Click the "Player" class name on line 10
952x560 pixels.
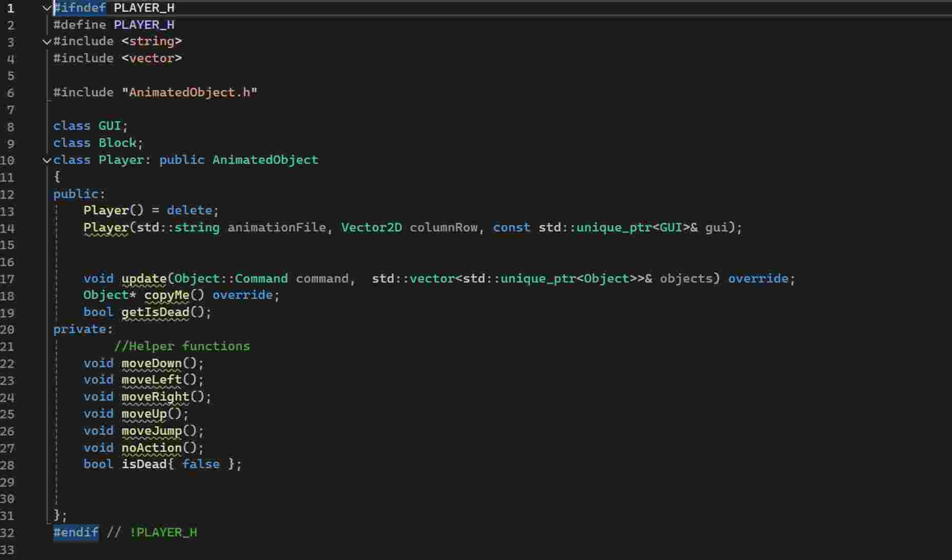(121, 160)
